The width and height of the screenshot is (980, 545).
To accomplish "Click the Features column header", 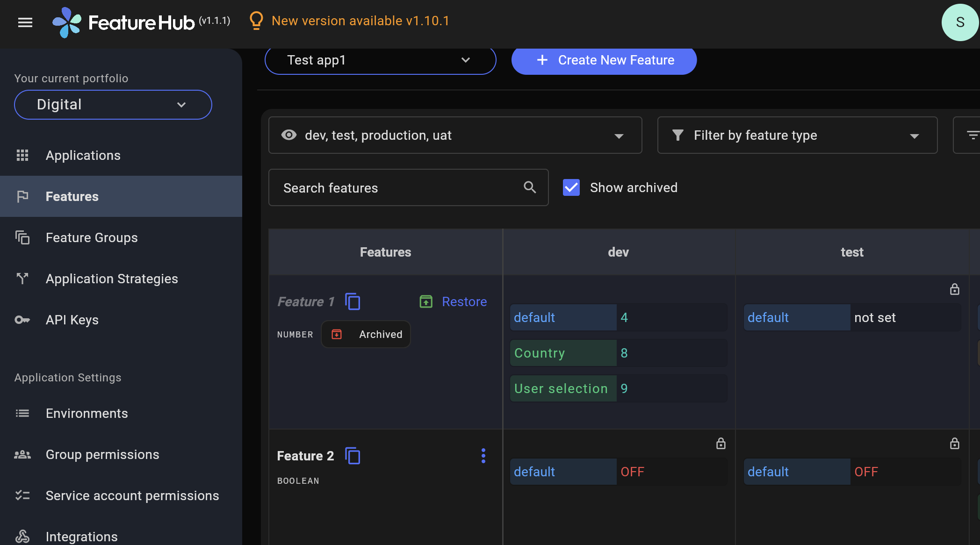I will (385, 252).
